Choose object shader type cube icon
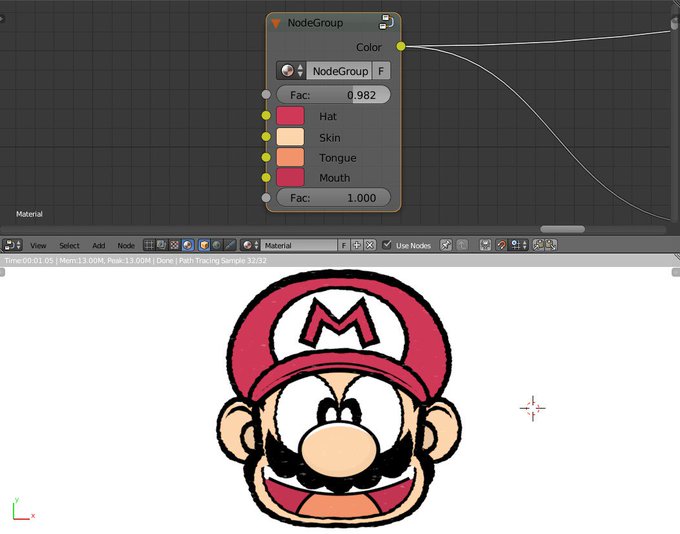 click(204, 245)
